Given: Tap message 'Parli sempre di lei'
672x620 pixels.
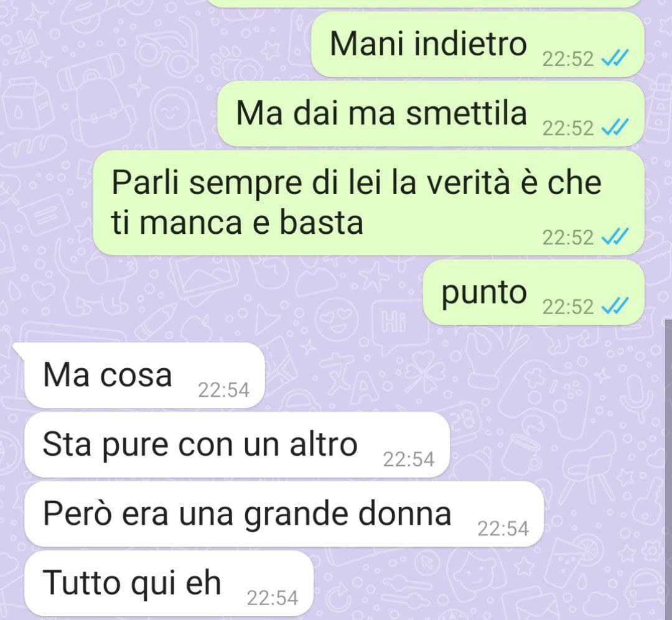Looking at the screenshot, I should pyautogui.click(x=368, y=203).
